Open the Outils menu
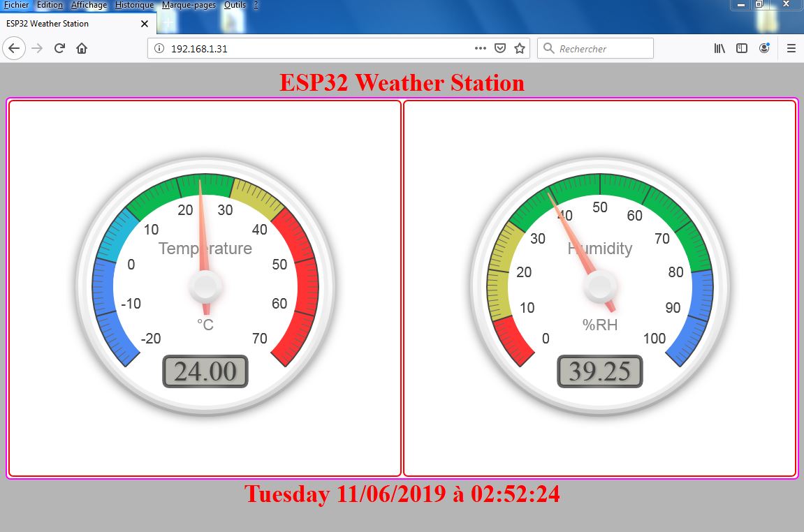 (x=233, y=5)
